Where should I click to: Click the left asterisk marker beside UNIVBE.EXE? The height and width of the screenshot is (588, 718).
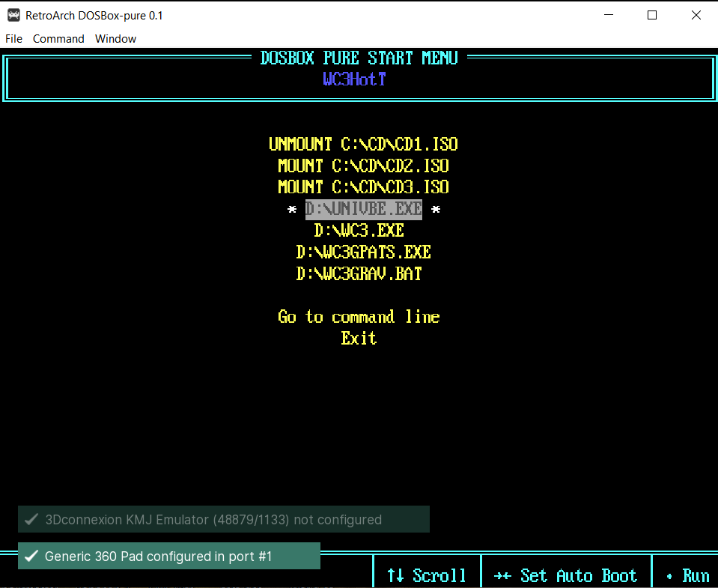tap(292, 208)
